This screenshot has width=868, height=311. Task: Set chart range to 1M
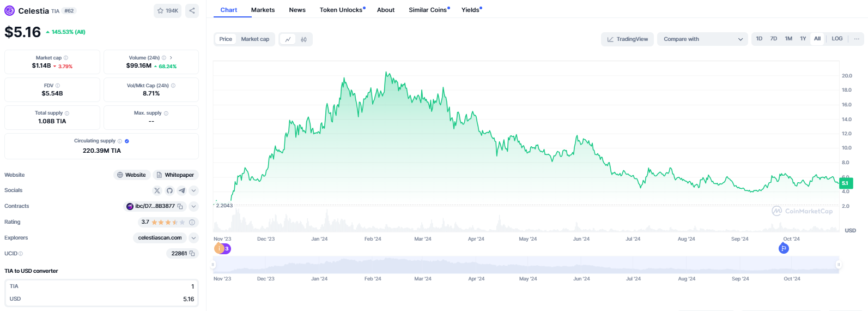coord(788,39)
